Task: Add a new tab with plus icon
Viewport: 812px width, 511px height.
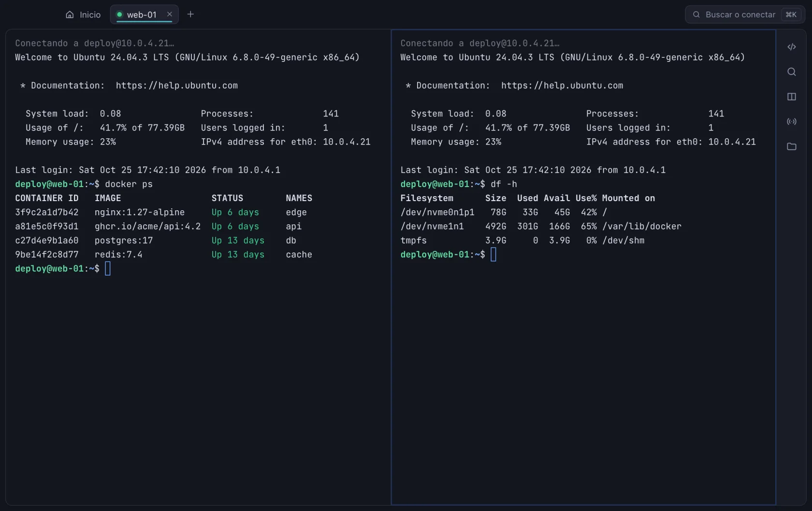Action: (190, 14)
